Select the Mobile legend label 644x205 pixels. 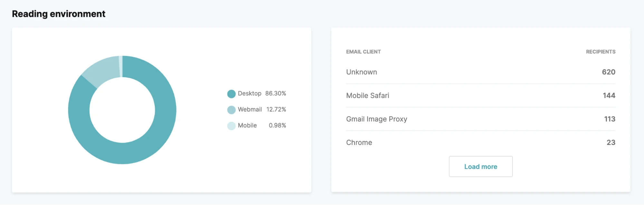tap(247, 126)
